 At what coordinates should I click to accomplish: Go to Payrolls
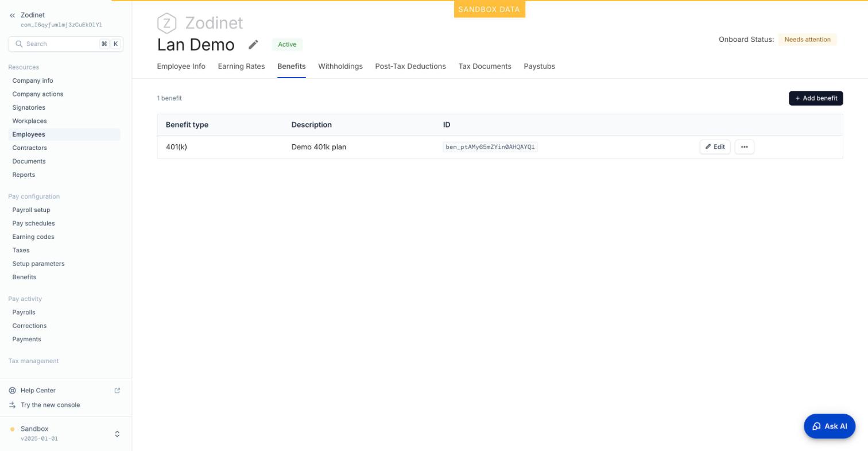coord(24,313)
